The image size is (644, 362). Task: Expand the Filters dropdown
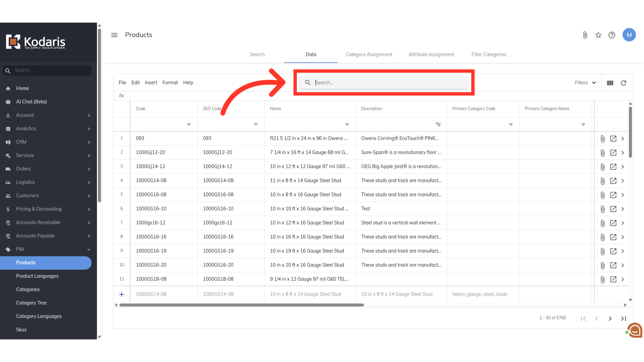click(585, 83)
